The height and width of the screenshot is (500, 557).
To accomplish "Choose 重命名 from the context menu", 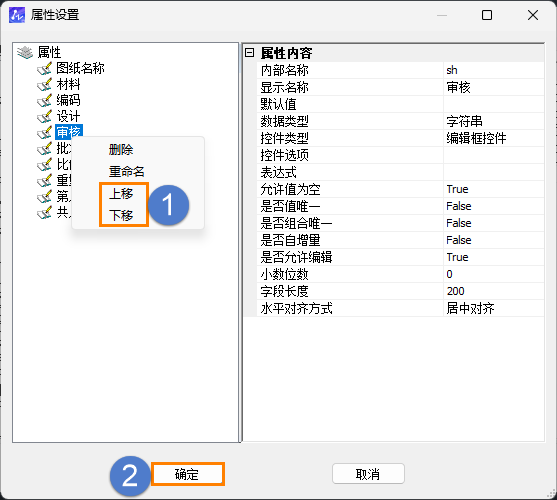I will click(x=126, y=172).
